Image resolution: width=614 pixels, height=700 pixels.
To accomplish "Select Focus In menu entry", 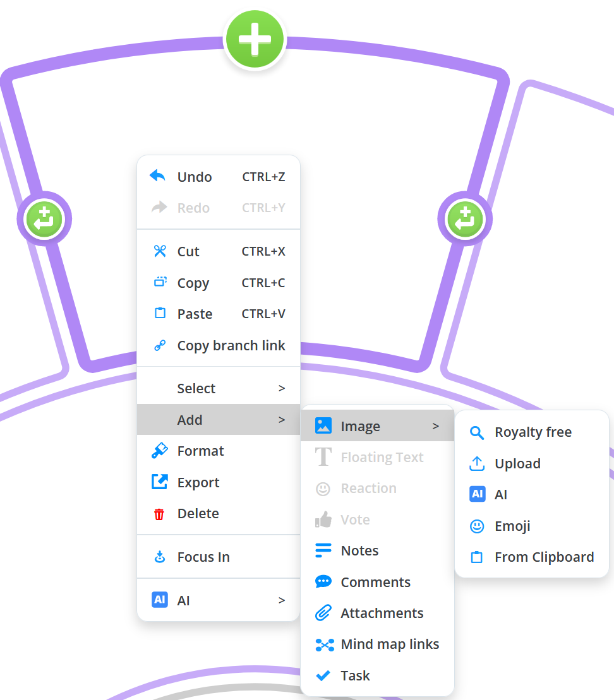I will tap(203, 557).
